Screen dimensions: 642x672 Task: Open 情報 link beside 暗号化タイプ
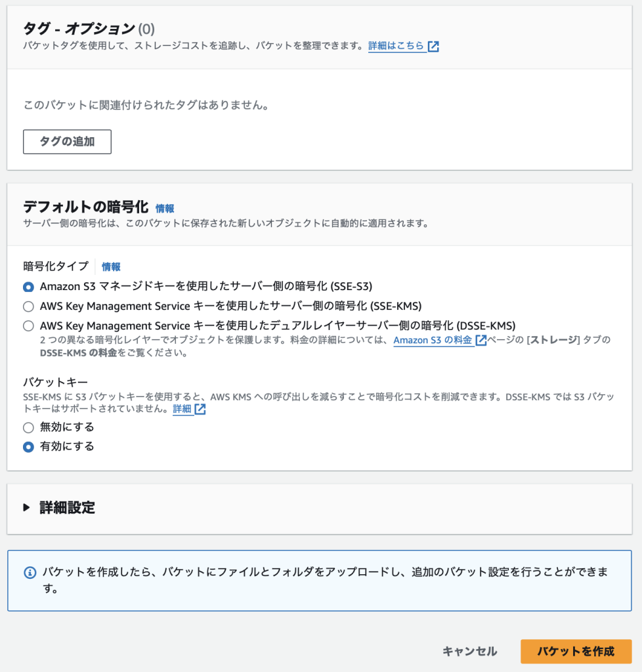[111, 266]
